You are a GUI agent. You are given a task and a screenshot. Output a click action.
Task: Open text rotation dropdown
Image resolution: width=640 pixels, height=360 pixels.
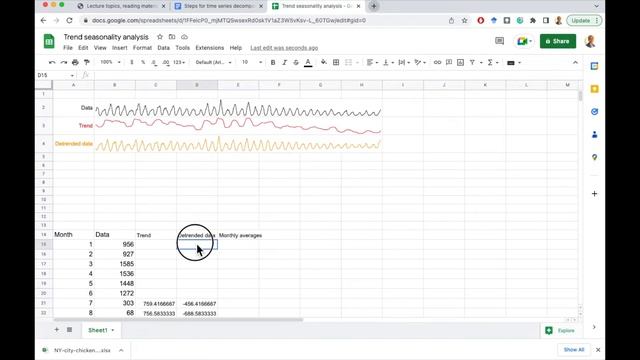tap(420, 62)
